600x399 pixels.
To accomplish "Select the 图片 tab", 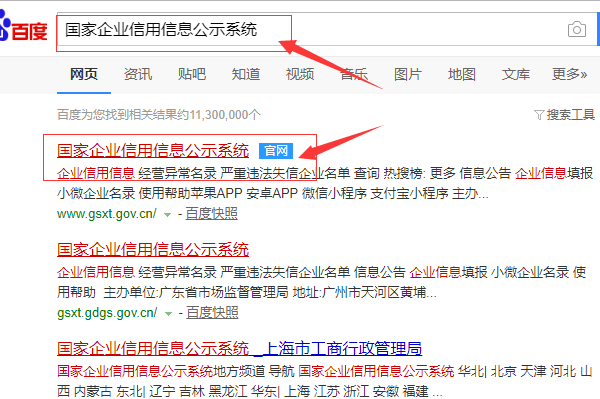I will coord(408,74).
